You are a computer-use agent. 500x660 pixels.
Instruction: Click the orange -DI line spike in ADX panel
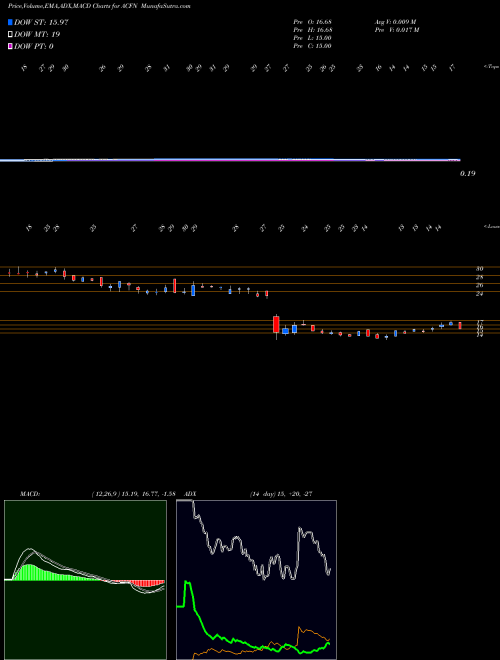click(x=300, y=630)
